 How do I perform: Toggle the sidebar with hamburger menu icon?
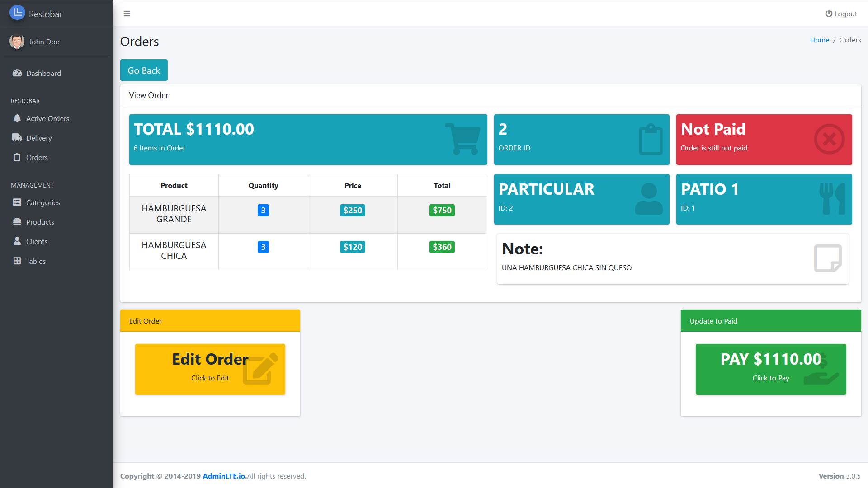click(127, 14)
